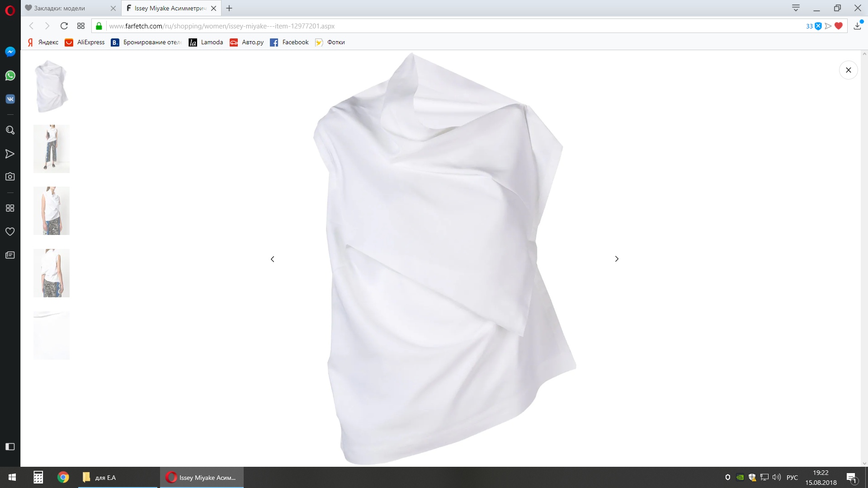Toggle red heart bookmark for page

pyautogui.click(x=839, y=26)
